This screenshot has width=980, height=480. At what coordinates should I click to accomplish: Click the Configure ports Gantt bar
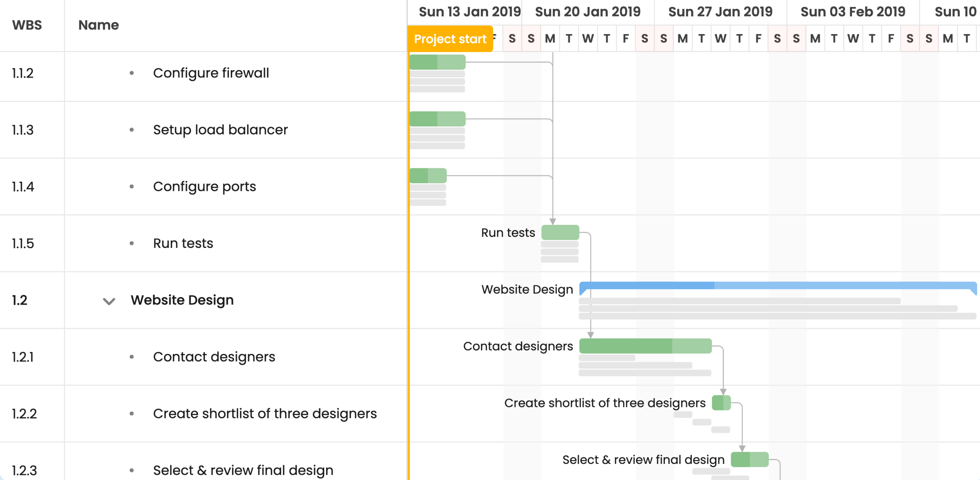click(428, 176)
